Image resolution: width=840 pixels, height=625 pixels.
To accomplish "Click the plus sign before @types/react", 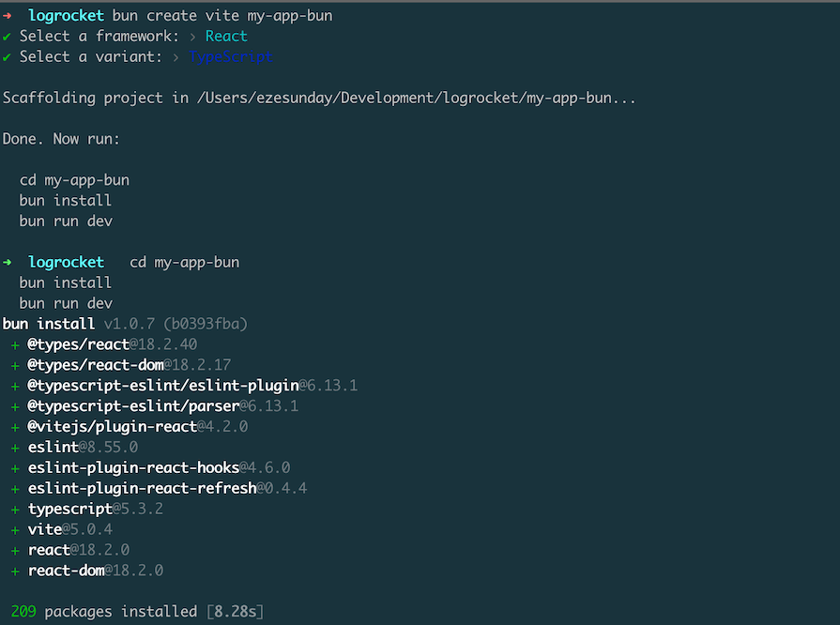I will [x=15, y=345].
